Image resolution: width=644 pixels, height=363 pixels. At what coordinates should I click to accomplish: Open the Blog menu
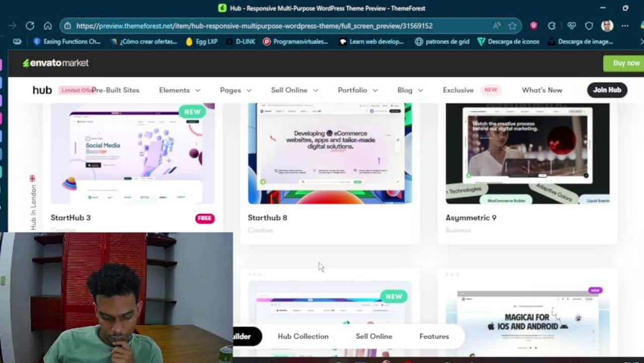pos(405,90)
